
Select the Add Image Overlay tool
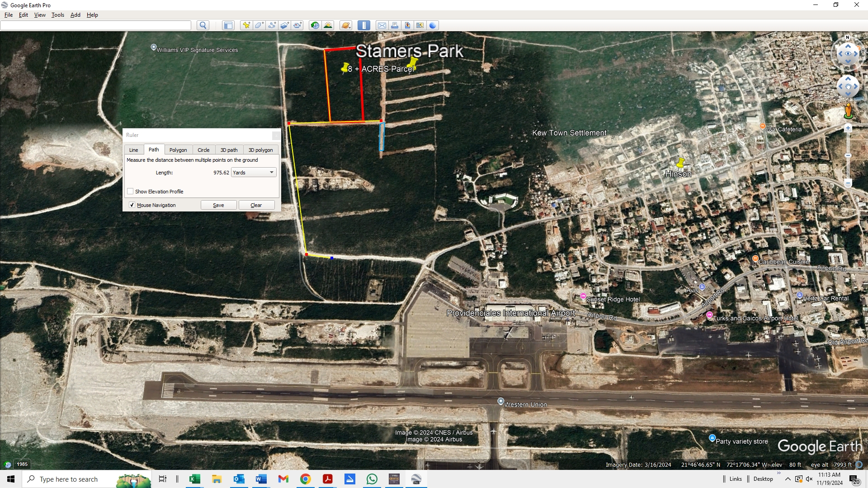(284, 25)
